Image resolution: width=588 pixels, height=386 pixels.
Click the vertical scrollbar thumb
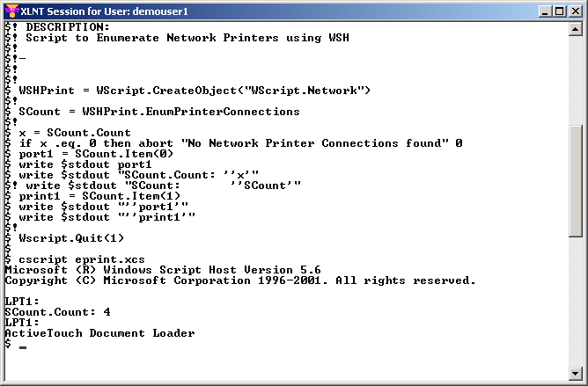[576, 181]
